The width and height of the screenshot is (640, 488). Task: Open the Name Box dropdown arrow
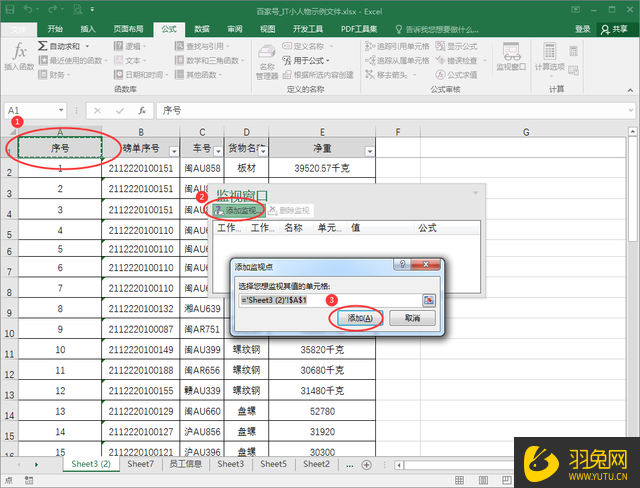click(x=61, y=110)
